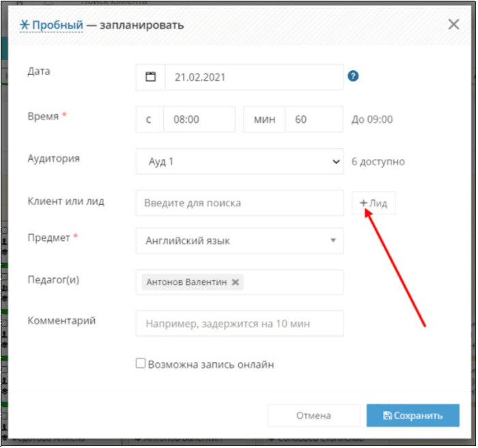Screen dimensions: 478x448
Task: Click the duration minutes field 60
Action: coord(315,120)
